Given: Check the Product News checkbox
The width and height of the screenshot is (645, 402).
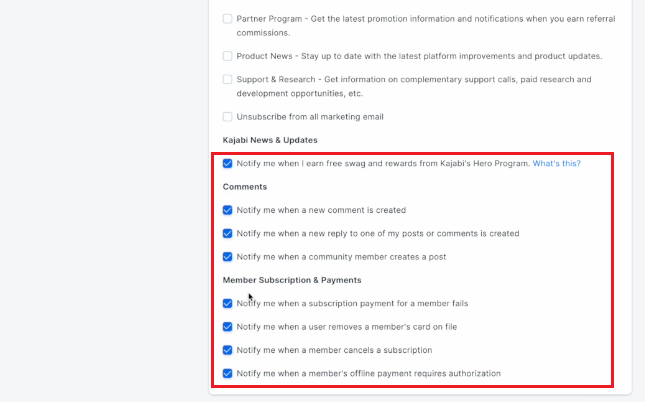Looking at the screenshot, I should (227, 56).
